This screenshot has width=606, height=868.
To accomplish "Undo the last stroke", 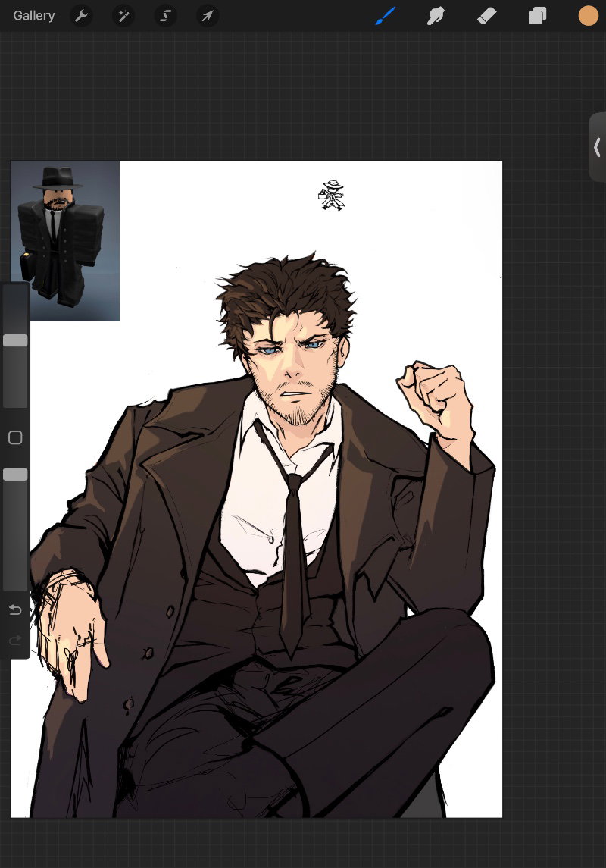I will (x=15, y=610).
